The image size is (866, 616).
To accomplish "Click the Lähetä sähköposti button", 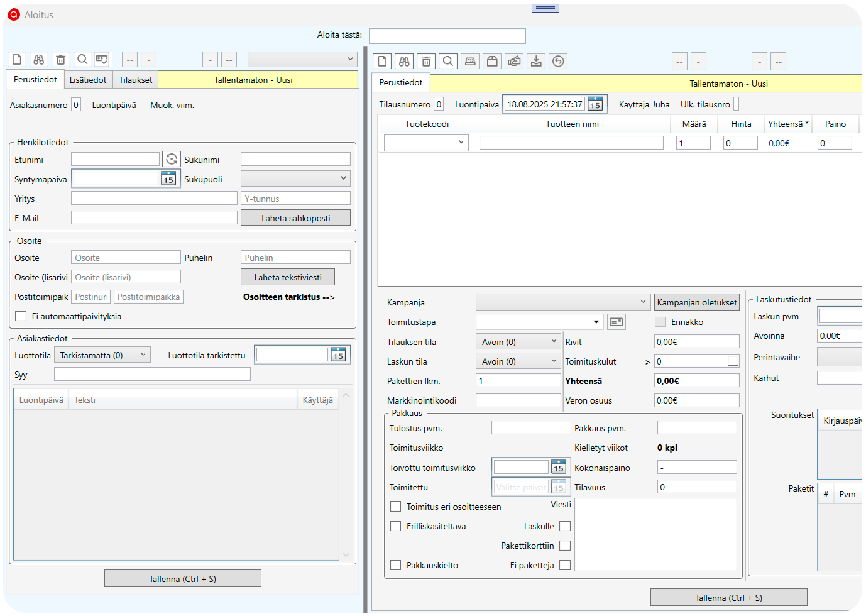I will 295,218.
